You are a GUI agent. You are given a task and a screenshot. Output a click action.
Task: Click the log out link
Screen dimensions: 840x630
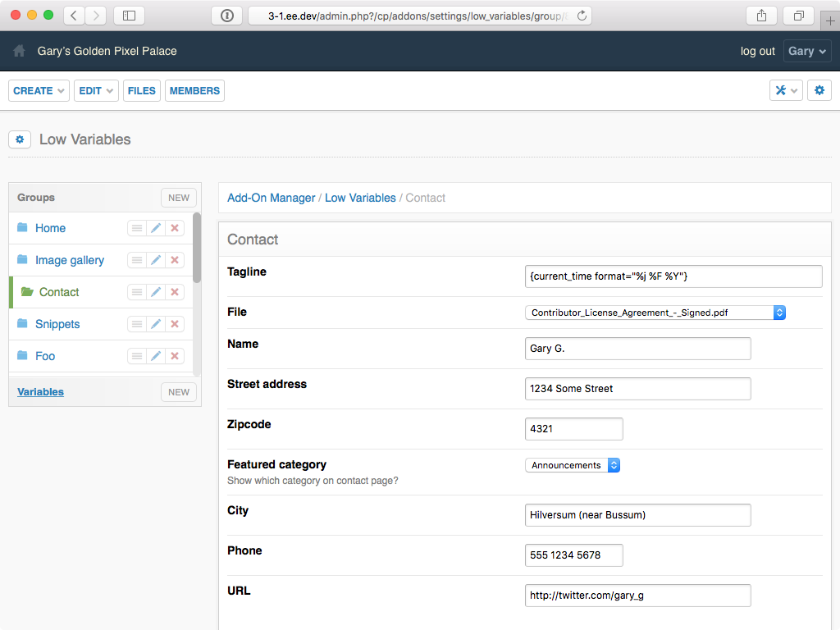tap(757, 51)
